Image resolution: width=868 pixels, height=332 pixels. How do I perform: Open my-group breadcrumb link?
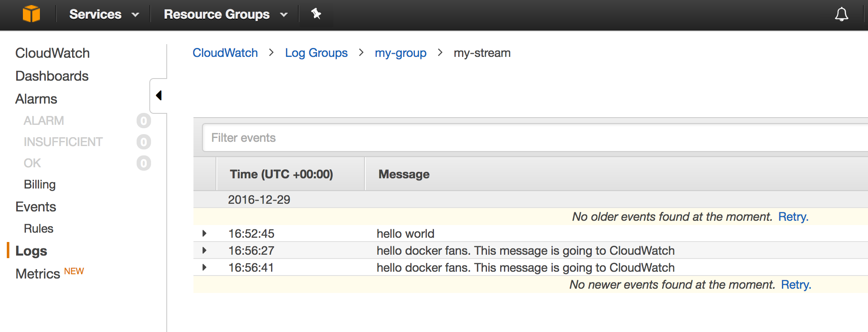pos(400,53)
